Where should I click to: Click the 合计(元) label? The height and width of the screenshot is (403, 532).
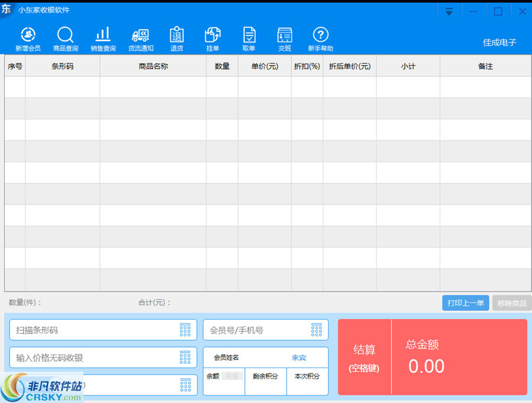[154, 303]
